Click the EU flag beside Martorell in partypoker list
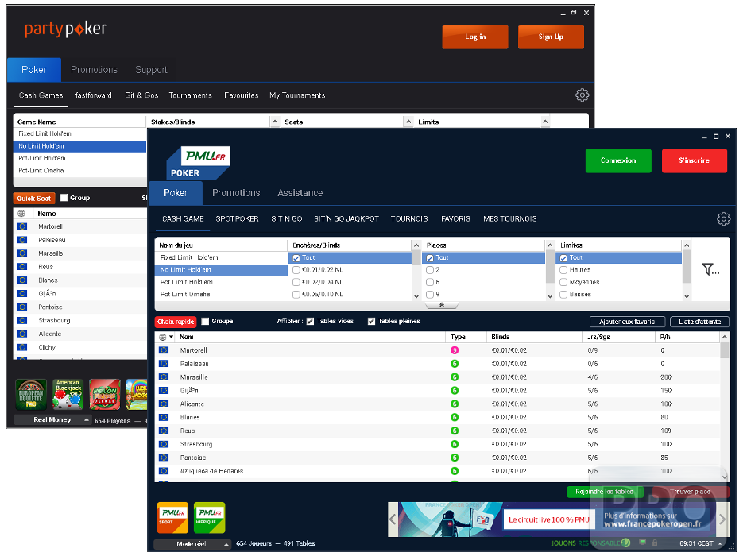747x560 pixels. click(22, 226)
